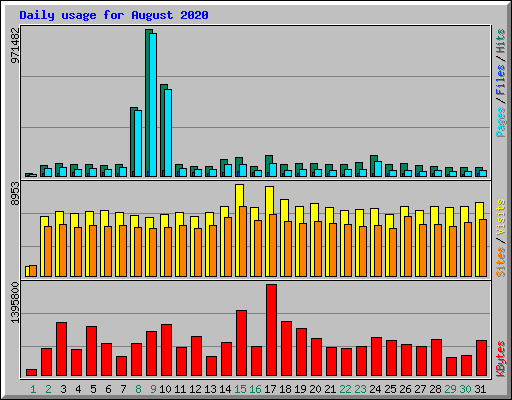
Task: Click the 971482 hits axis value
Action: pos(15,45)
